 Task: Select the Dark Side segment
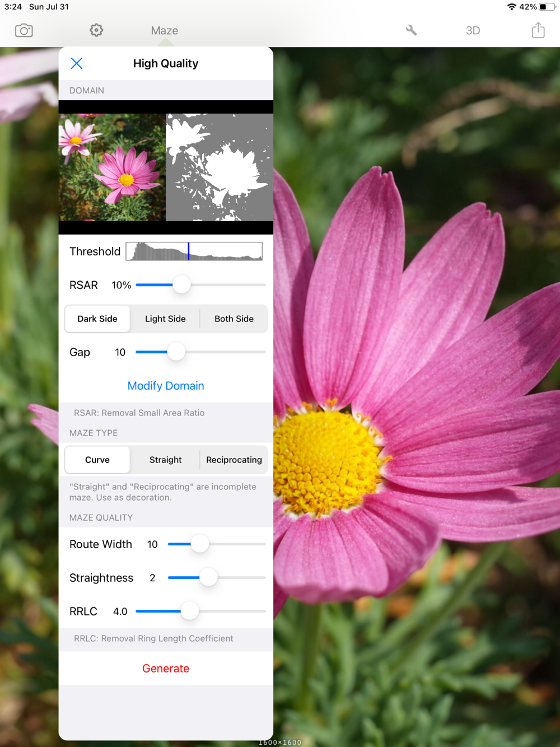97,319
